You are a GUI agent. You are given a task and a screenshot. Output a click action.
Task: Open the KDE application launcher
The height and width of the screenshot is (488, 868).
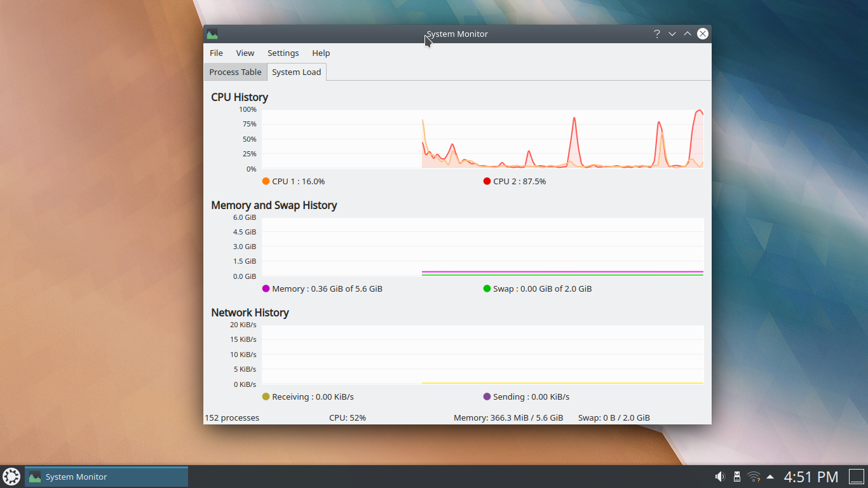tap(11, 476)
